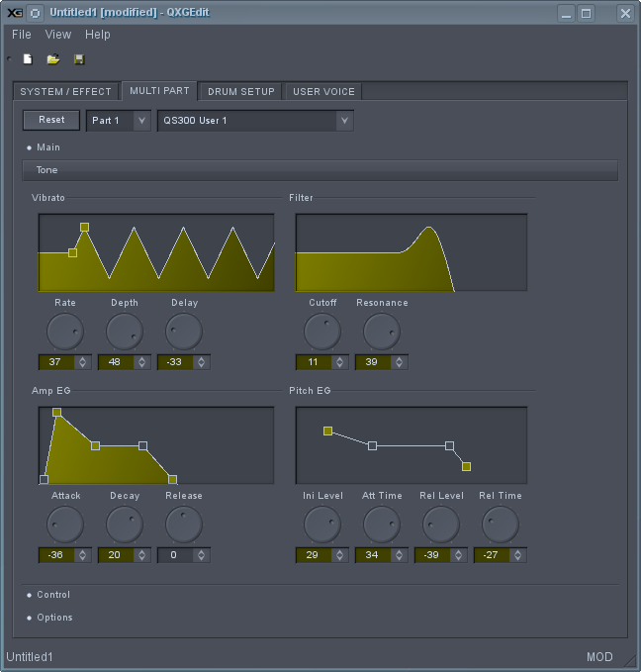Click the New file toolbar icon
The image size is (641, 672).
point(28,59)
